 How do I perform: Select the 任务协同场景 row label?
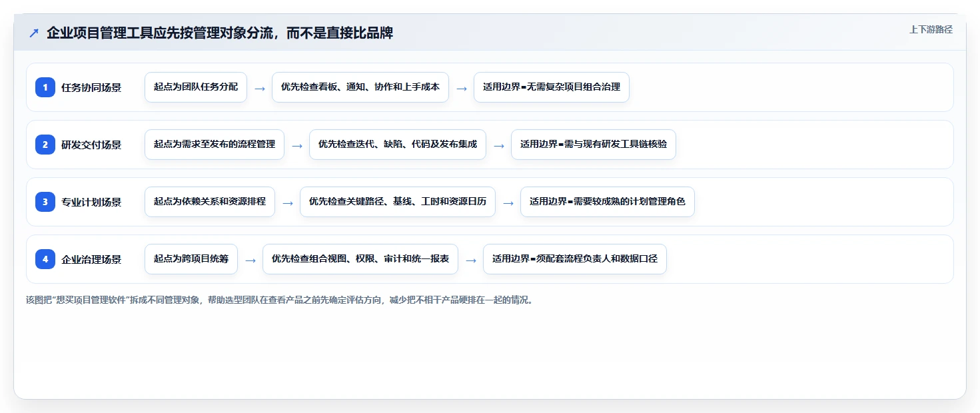(91, 87)
